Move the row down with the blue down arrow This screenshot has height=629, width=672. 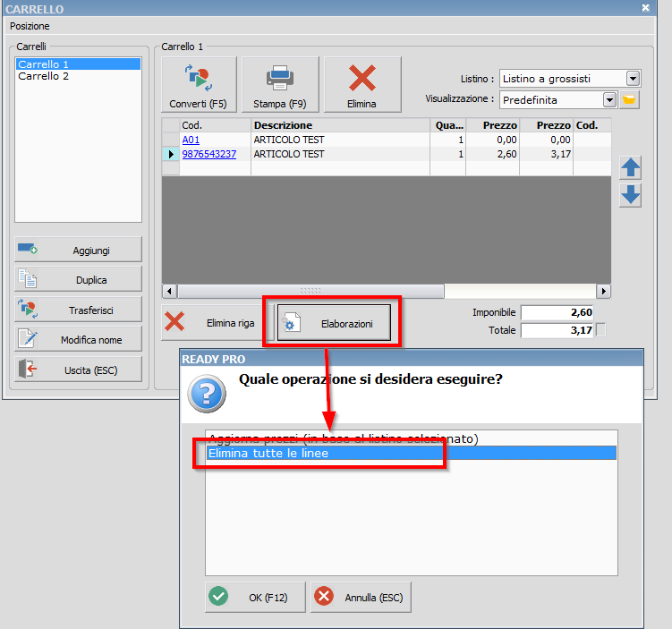click(x=631, y=196)
